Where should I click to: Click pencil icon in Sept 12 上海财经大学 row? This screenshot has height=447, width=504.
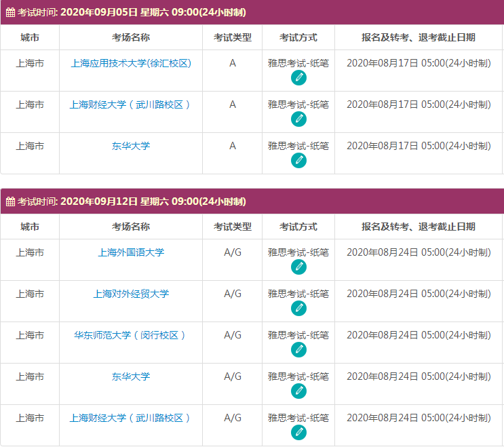298,433
